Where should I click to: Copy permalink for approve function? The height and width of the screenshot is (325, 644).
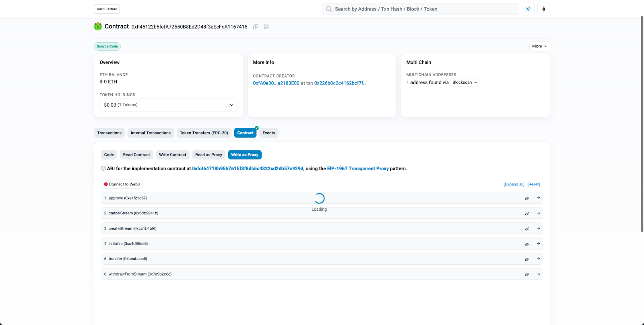click(x=527, y=198)
